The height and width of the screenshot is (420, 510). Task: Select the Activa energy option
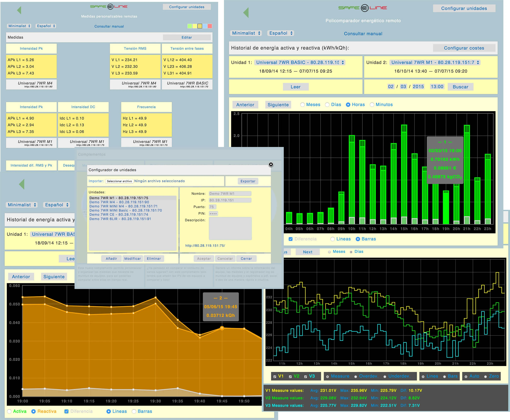click(x=9, y=411)
